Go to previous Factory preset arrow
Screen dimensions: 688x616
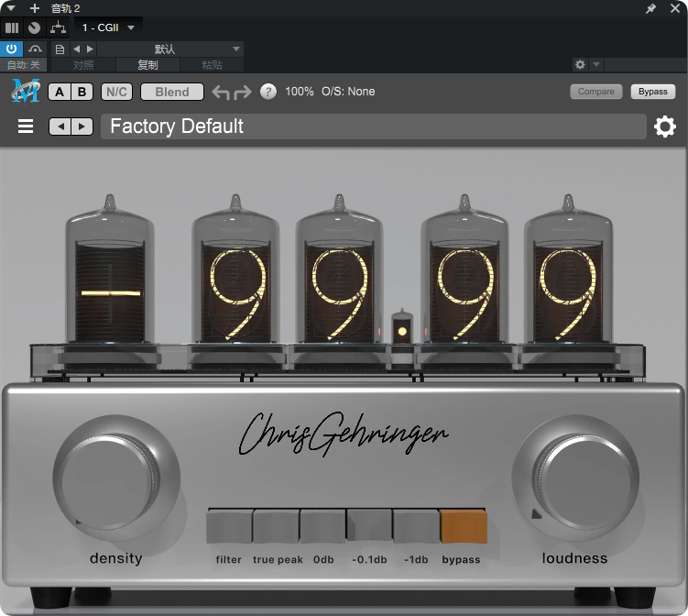coord(60,126)
